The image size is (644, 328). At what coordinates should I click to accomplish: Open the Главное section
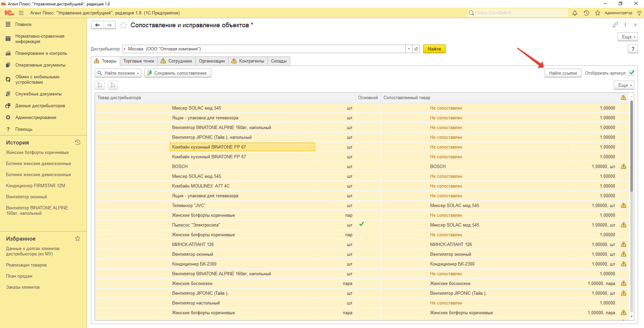click(x=23, y=24)
